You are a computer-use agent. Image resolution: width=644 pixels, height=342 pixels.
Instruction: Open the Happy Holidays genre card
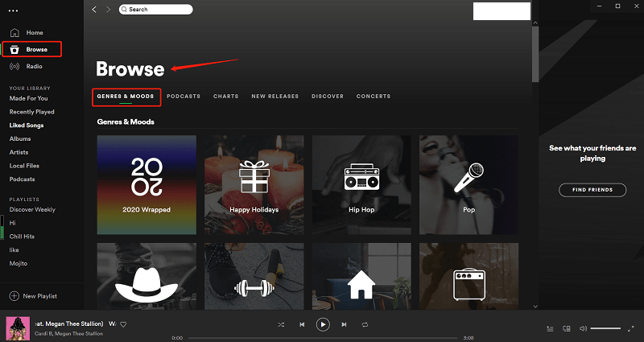point(254,185)
